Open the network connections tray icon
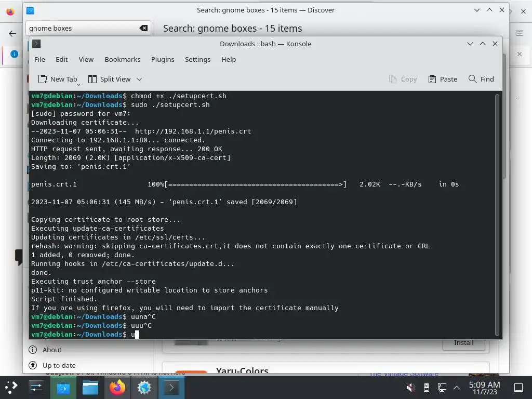 [442, 387]
